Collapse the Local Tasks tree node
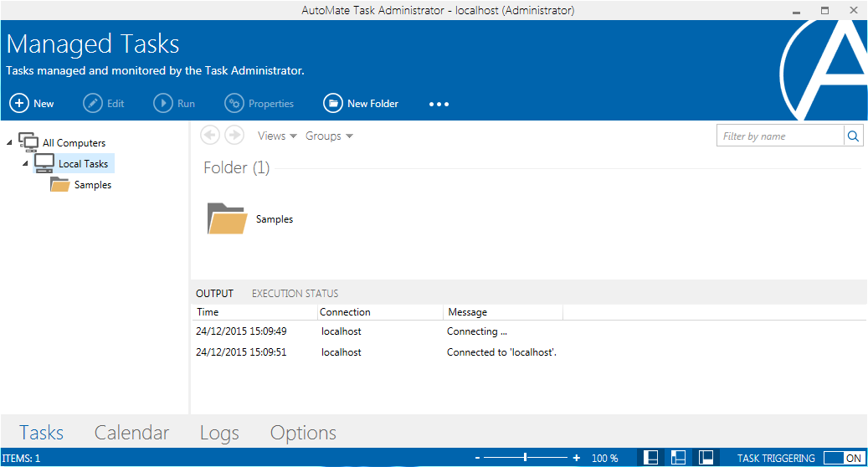The width and height of the screenshot is (868, 467). click(25, 164)
